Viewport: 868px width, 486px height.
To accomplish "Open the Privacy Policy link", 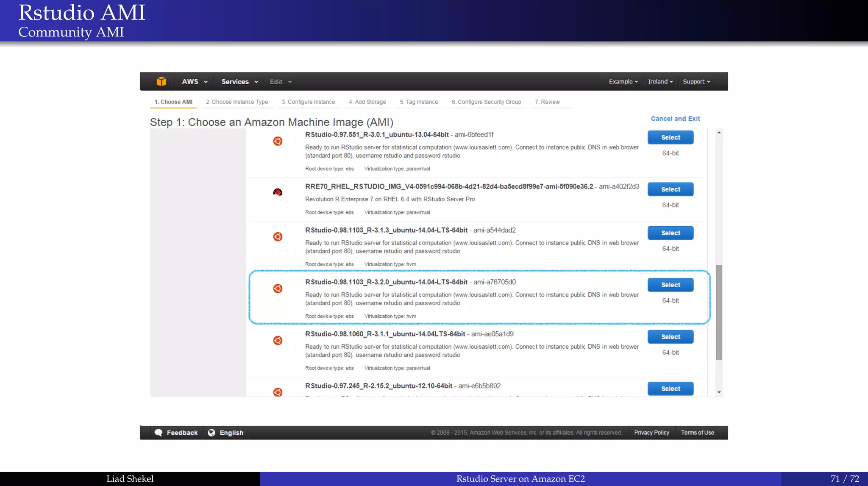I will pos(651,433).
